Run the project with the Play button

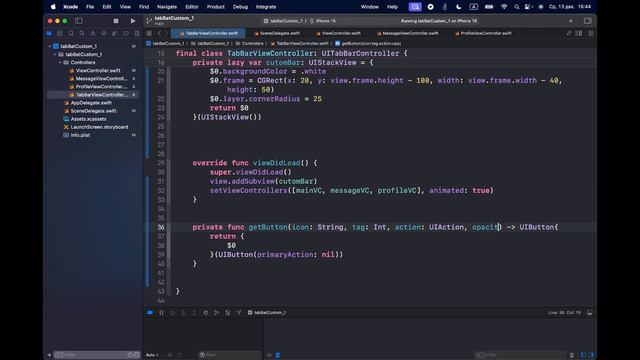click(133, 21)
